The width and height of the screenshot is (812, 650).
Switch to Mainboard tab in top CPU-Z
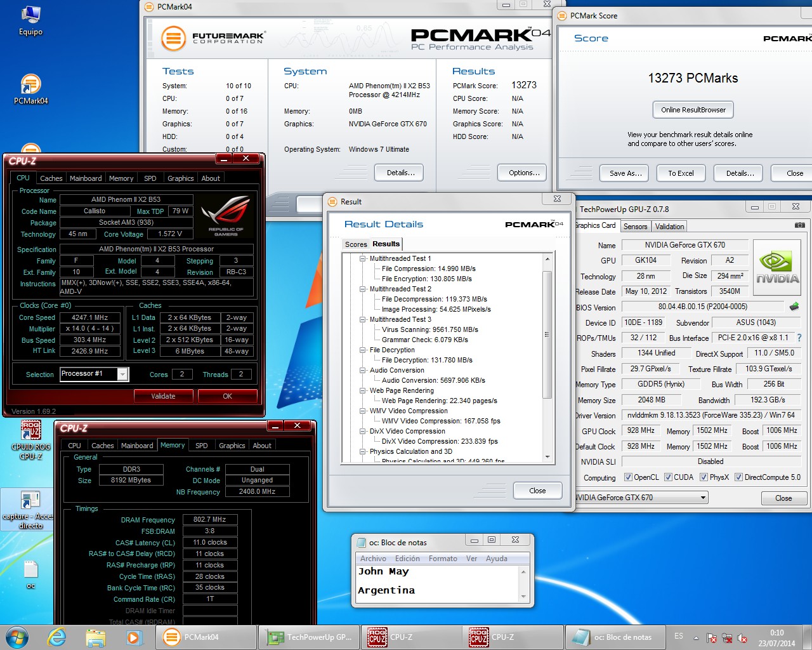[86, 178]
